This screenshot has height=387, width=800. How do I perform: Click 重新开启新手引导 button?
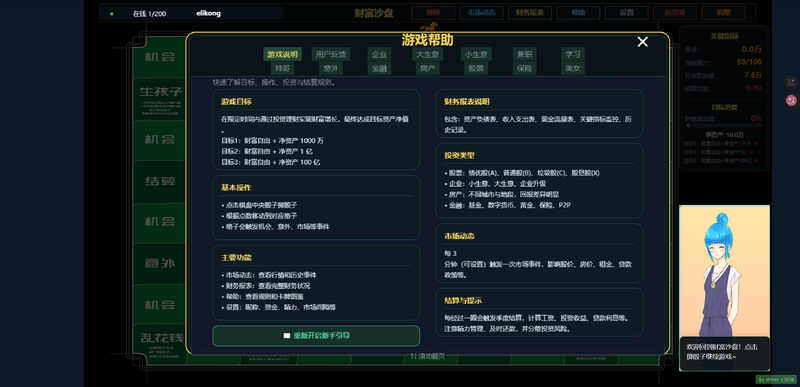point(316,336)
